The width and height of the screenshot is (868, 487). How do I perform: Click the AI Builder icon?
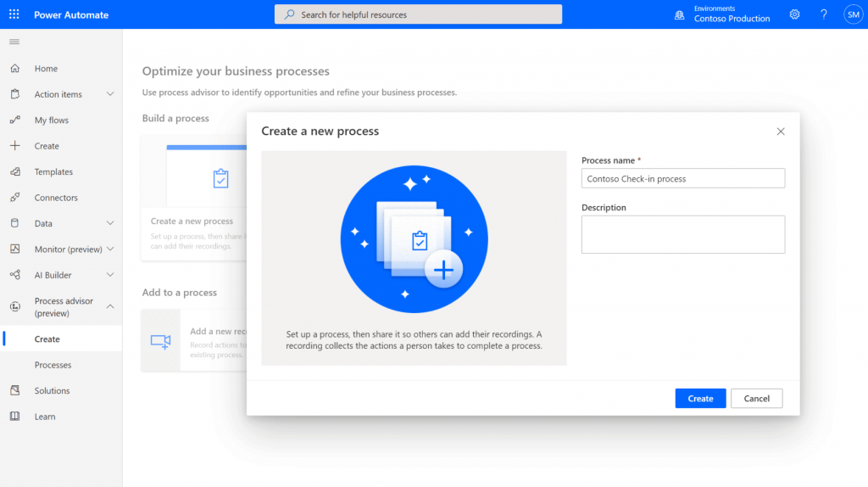click(x=15, y=275)
